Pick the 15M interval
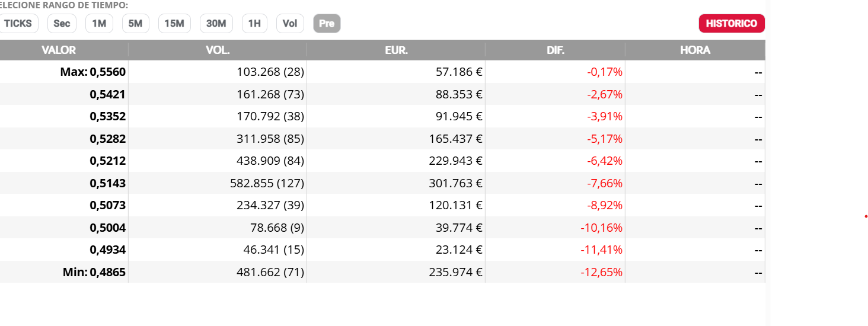The height and width of the screenshot is (326, 868). (174, 24)
